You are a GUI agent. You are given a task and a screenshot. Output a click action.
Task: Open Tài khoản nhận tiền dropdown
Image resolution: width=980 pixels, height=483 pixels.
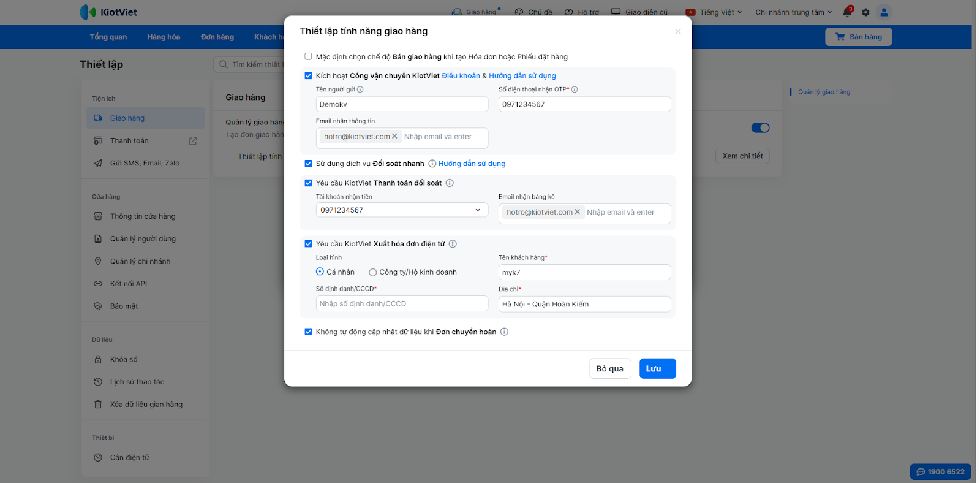click(x=402, y=210)
